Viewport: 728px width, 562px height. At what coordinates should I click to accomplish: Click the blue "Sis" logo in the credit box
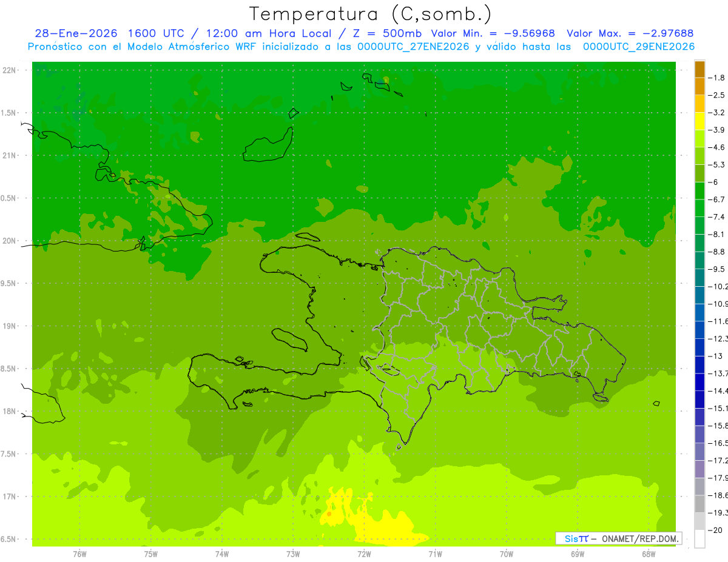[571, 538]
